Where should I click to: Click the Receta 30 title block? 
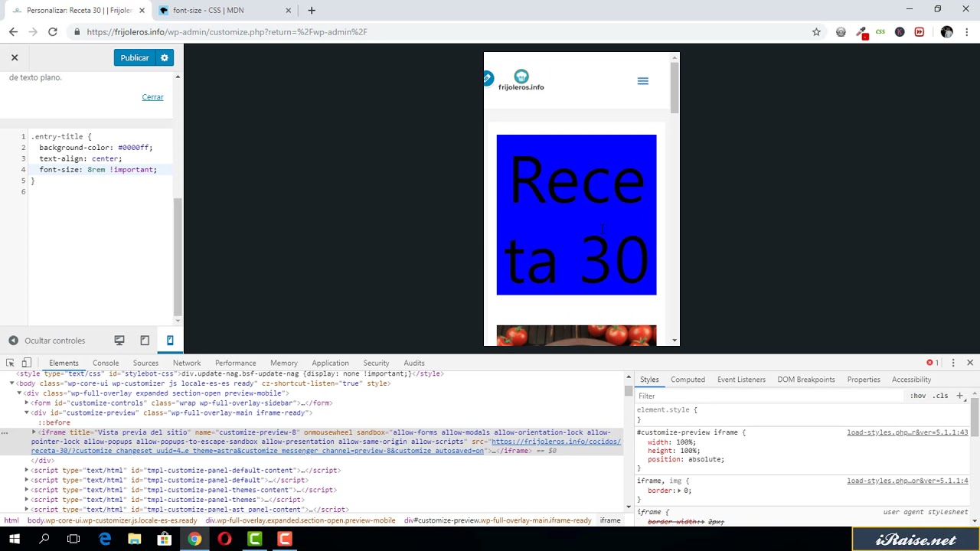577,214
